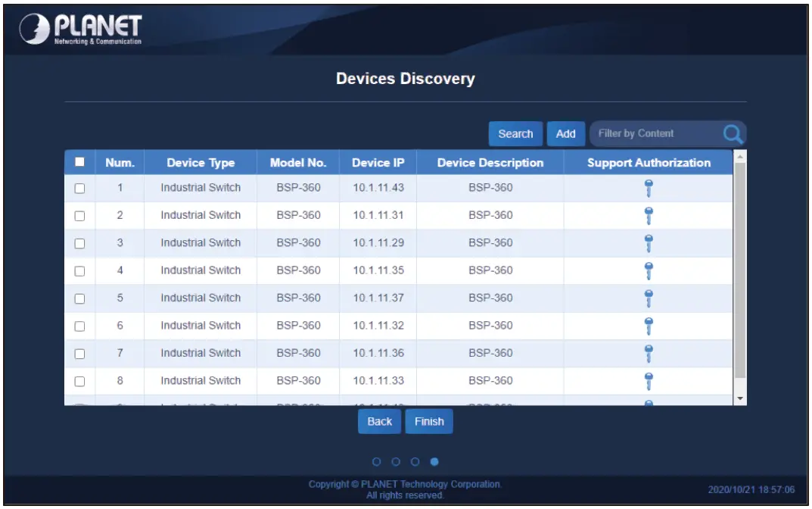Click the scrollbar down arrow

click(740, 398)
